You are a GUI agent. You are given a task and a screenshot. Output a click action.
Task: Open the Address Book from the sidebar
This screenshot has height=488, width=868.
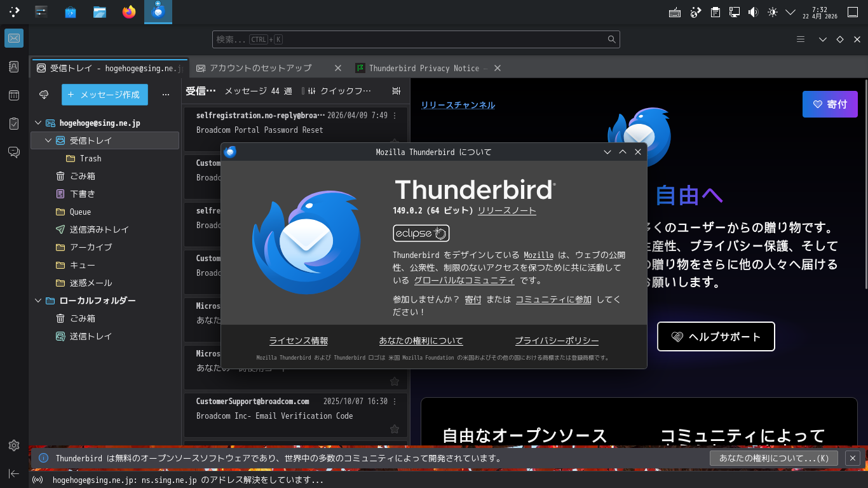tap(14, 67)
